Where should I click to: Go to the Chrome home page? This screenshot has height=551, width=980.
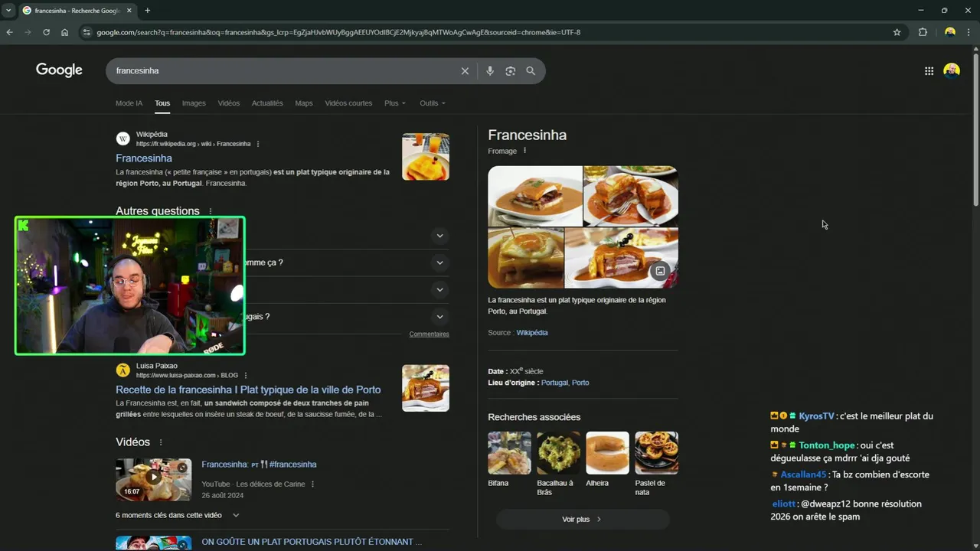pyautogui.click(x=64, y=32)
